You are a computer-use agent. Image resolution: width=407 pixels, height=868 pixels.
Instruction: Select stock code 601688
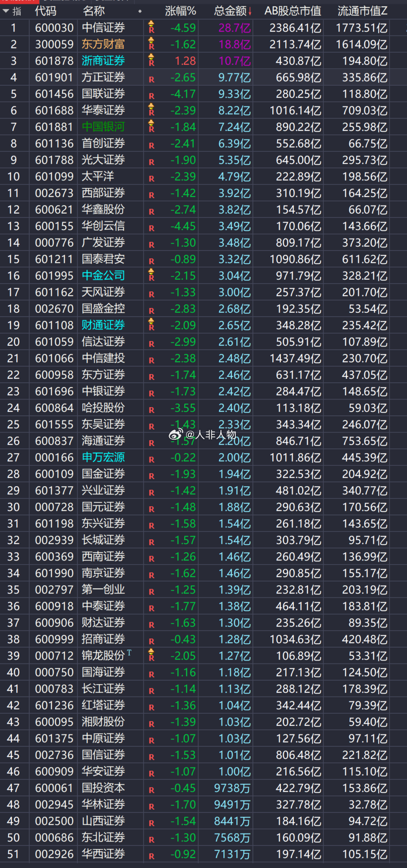54,111
